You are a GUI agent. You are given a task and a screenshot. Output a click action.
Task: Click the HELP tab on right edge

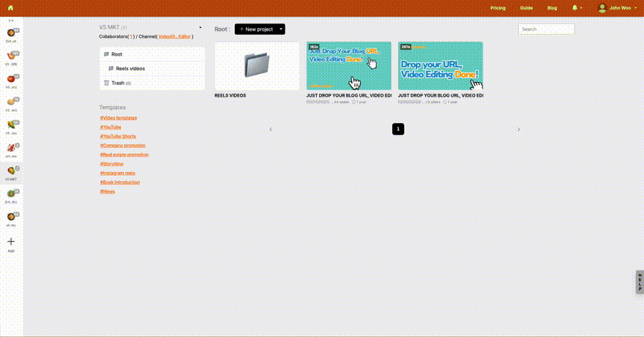(639, 282)
